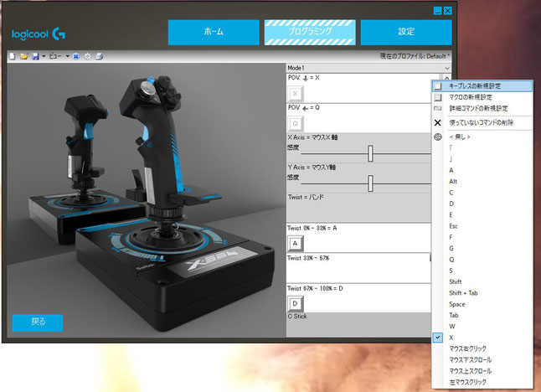Click the A key box under Twist 0%-33%

pos(296,243)
